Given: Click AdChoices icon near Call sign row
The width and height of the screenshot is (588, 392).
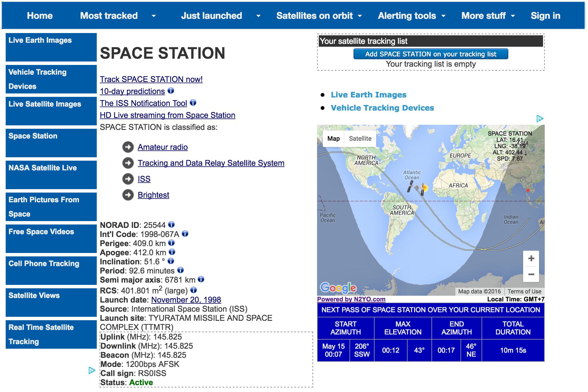Looking at the screenshot, I should point(92,370).
